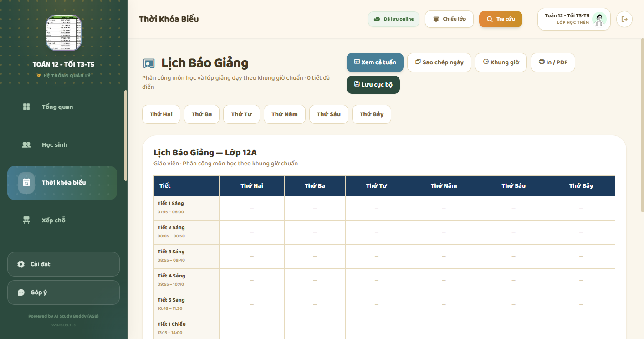Open Cài đặt in sidebar
The height and width of the screenshot is (339, 644).
[x=63, y=264]
